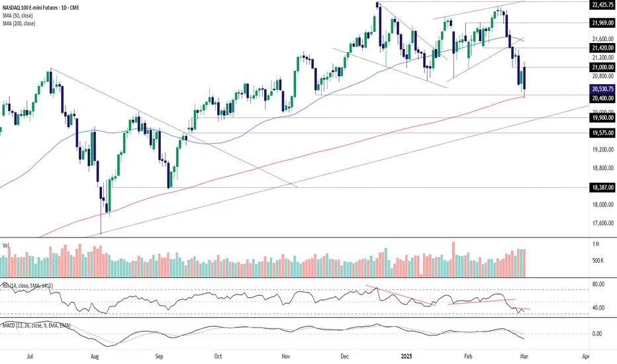617x364 pixels.
Task: Select the SMA (200, close) legend label
Action: 19,23
